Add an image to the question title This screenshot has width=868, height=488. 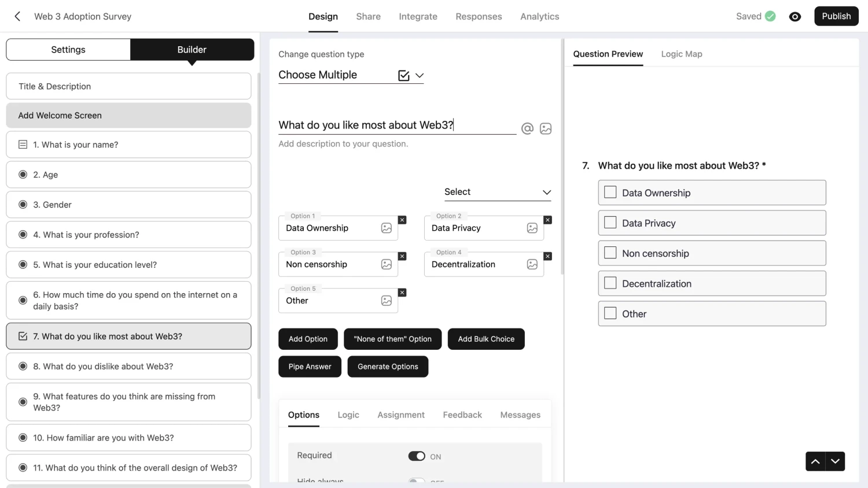coord(545,128)
